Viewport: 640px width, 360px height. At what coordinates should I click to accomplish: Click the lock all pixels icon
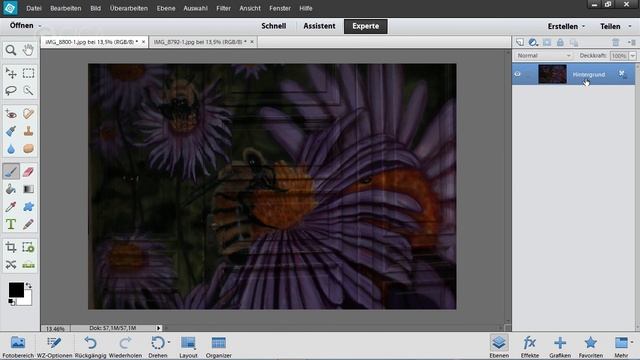560,42
